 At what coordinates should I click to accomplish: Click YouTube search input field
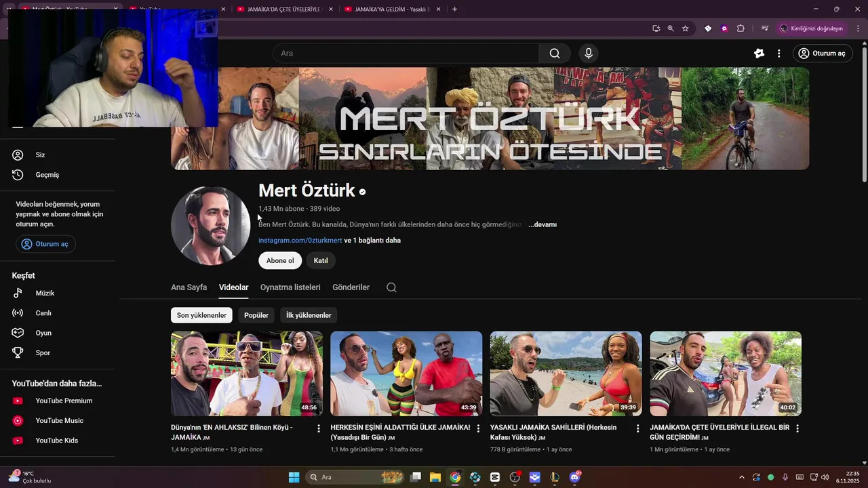[x=406, y=54]
